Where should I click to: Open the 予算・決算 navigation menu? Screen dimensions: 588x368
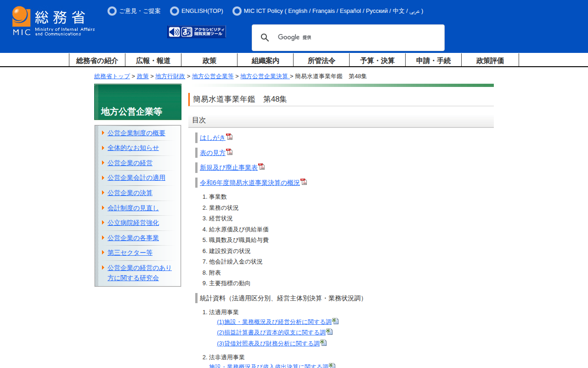pos(377,60)
